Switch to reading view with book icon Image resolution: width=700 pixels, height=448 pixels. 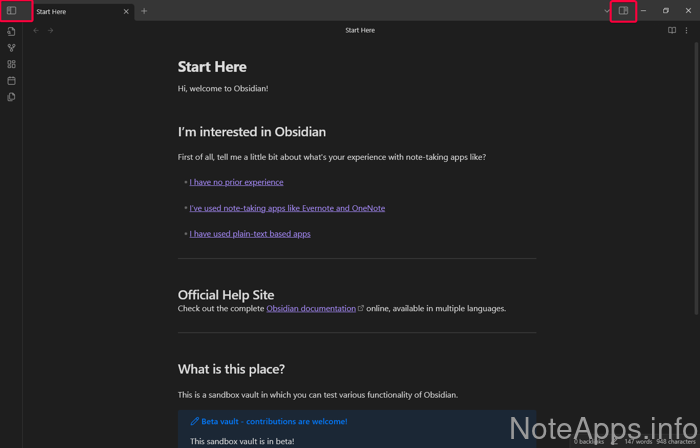point(672,30)
